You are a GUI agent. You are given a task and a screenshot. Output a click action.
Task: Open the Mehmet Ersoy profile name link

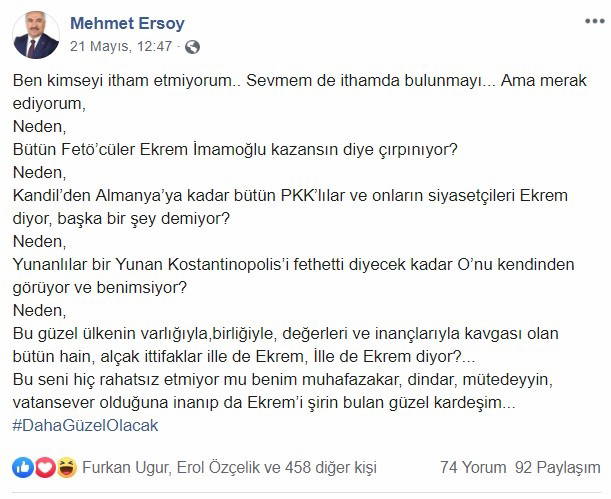point(127,23)
